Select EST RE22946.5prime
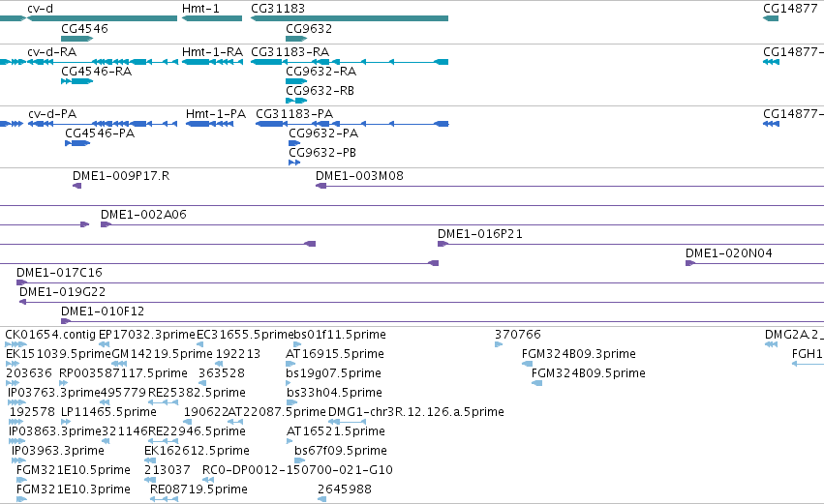Viewport: 824px width, 504px height. 164,441
